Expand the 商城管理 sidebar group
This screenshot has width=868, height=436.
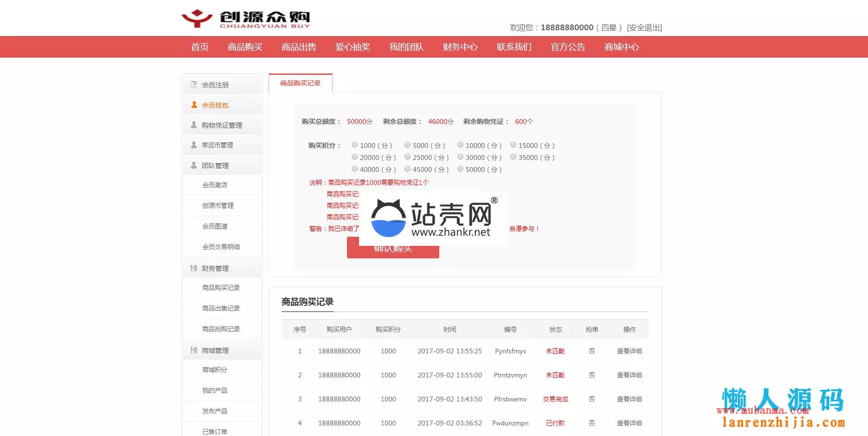[x=215, y=351]
